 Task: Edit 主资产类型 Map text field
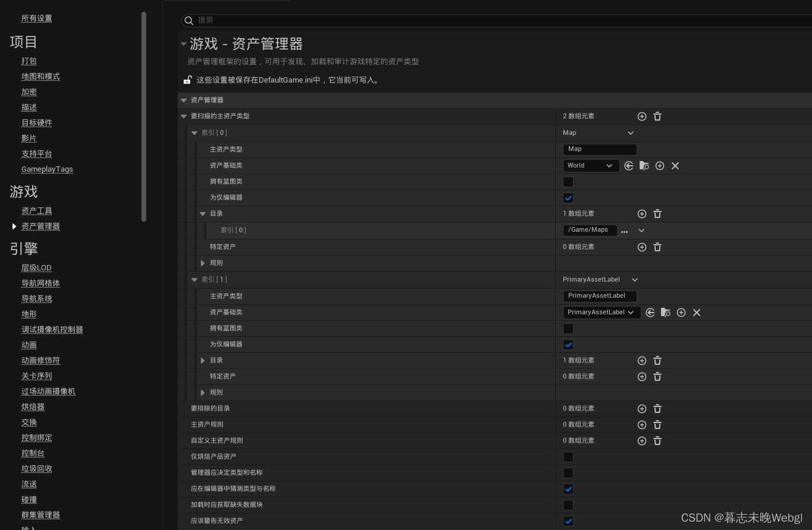pyautogui.click(x=600, y=150)
